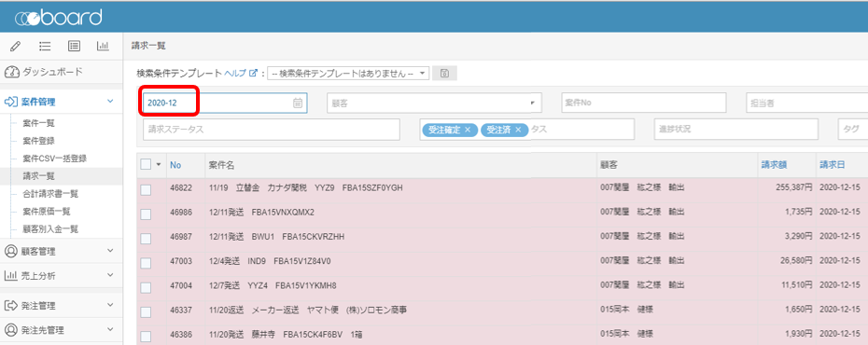The image size is (868, 345).
Task: Select the amount 11,510円
Action: pyautogui.click(x=795, y=285)
